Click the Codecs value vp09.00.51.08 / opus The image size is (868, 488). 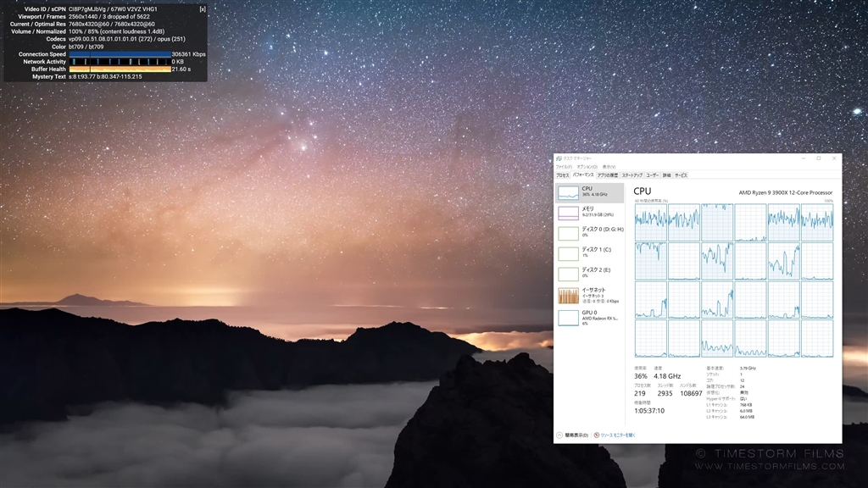pos(127,39)
